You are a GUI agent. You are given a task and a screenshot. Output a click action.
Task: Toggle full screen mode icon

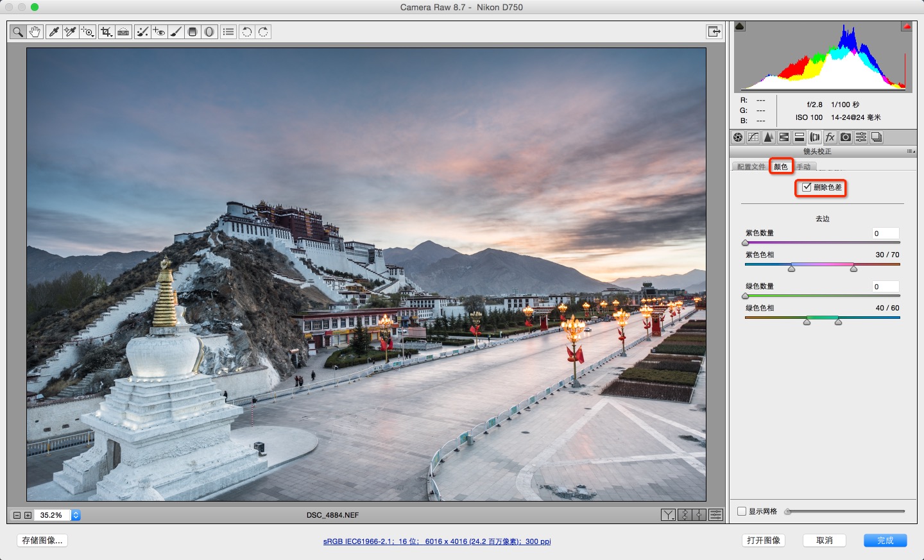pyautogui.click(x=714, y=31)
